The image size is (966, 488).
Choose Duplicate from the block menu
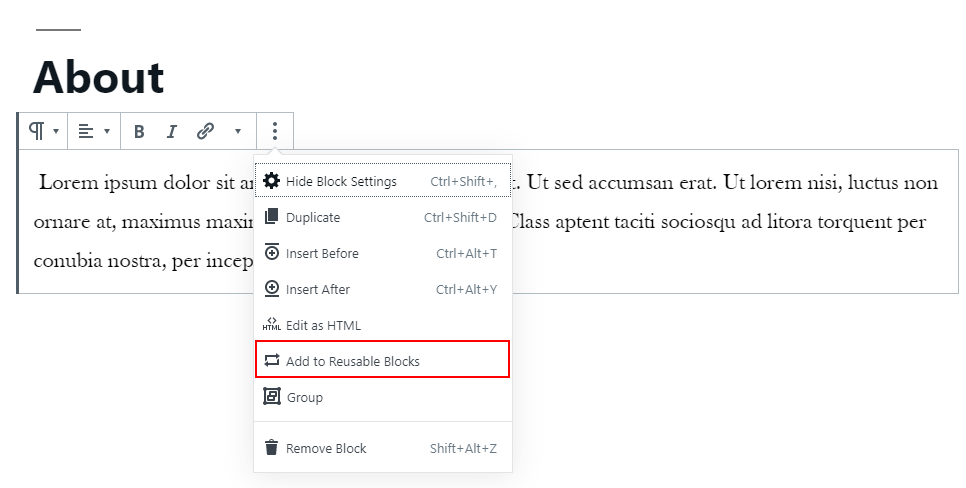[x=383, y=217]
